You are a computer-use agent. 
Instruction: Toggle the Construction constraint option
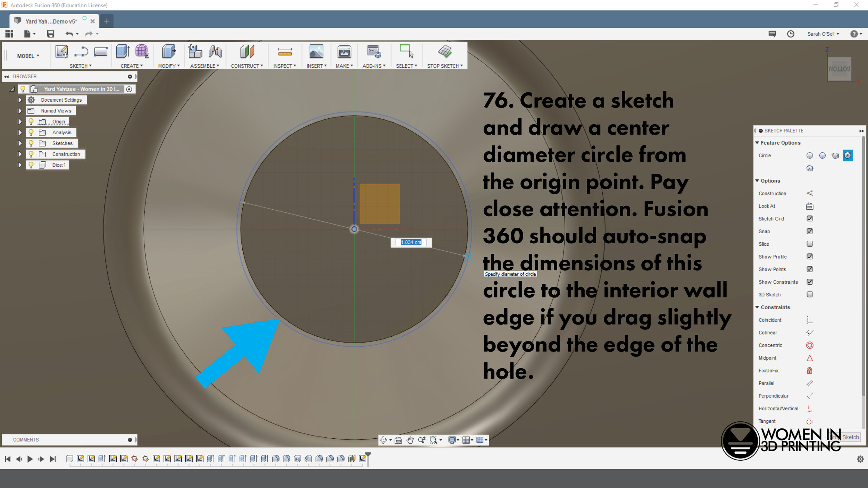(810, 193)
